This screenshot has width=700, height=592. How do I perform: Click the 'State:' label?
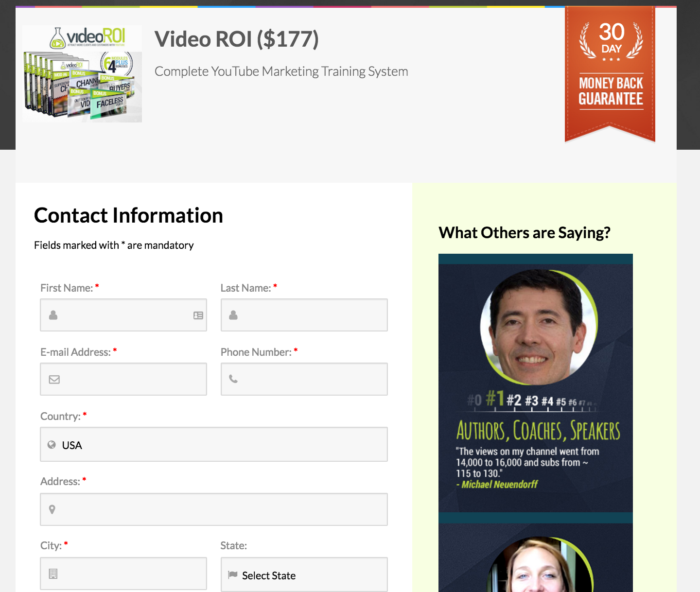tap(234, 545)
